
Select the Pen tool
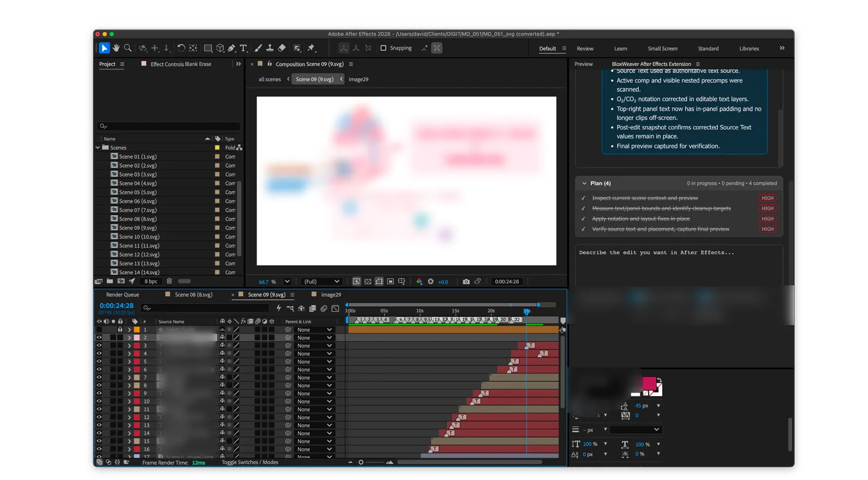coord(231,48)
